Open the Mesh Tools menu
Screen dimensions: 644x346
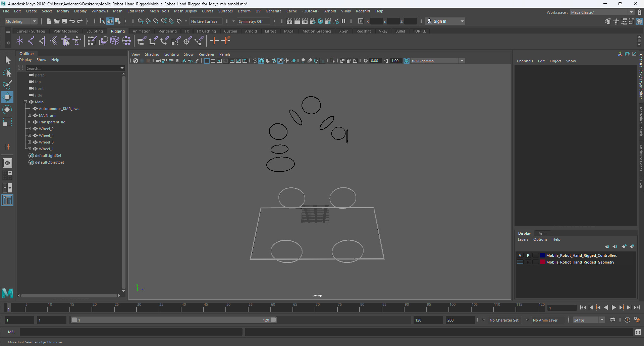159,11
